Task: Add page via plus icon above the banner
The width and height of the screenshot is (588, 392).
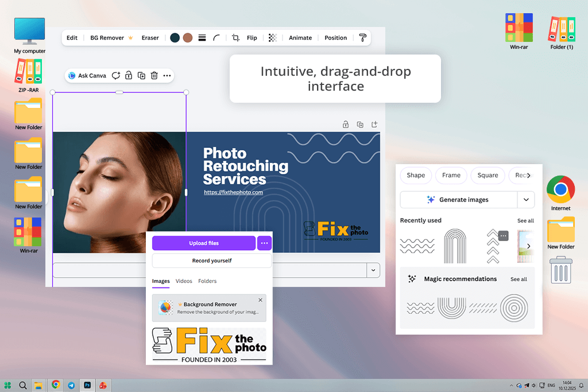Action: [374, 125]
